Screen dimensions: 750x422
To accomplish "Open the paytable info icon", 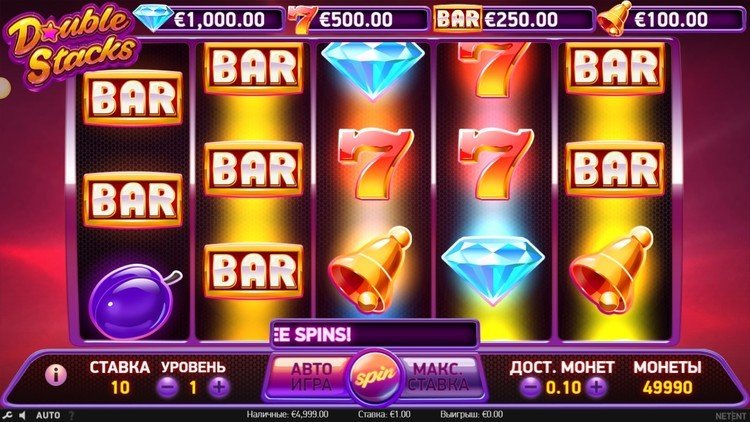I will (56, 375).
